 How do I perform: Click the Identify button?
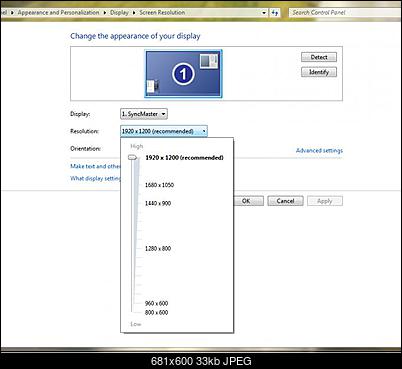pos(319,72)
